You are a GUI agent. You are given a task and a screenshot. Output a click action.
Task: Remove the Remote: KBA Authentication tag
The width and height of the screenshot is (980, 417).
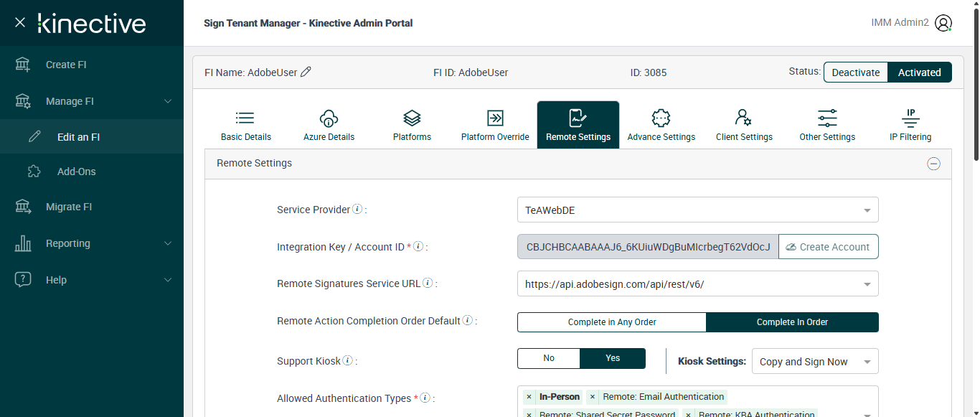[688, 415]
